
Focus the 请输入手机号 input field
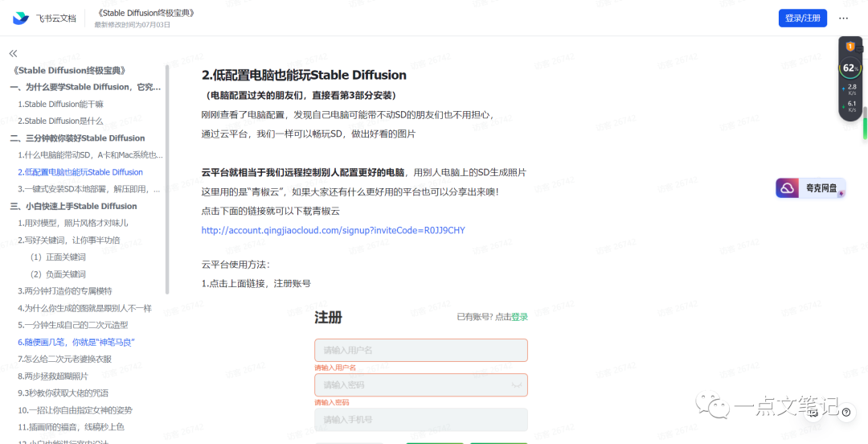pyautogui.click(x=420, y=420)
